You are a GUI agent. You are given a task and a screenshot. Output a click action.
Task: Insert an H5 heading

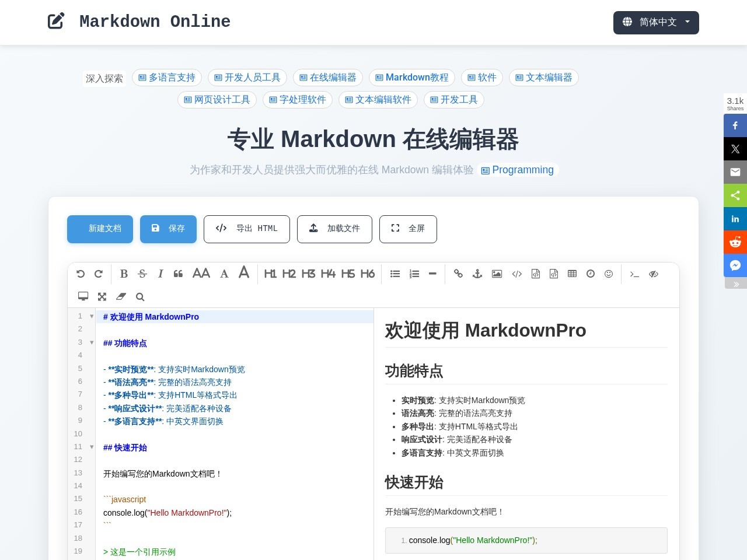click(x=348, y=274)
